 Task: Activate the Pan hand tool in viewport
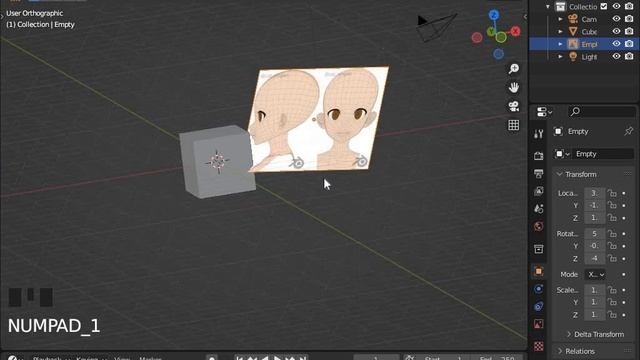click(513, 87)
